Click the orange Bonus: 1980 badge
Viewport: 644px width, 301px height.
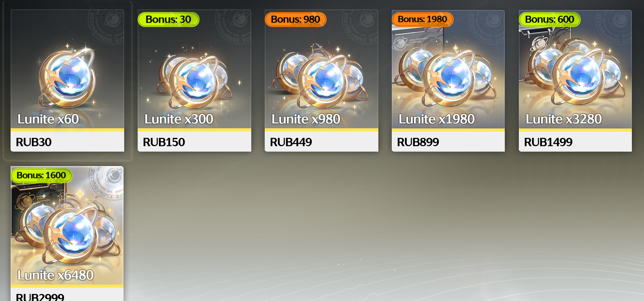[423, 20]
